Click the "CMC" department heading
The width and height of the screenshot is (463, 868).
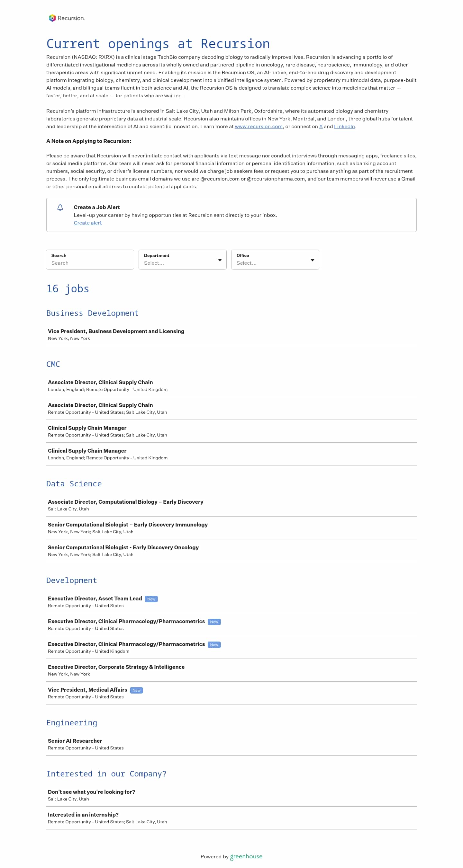53,364
